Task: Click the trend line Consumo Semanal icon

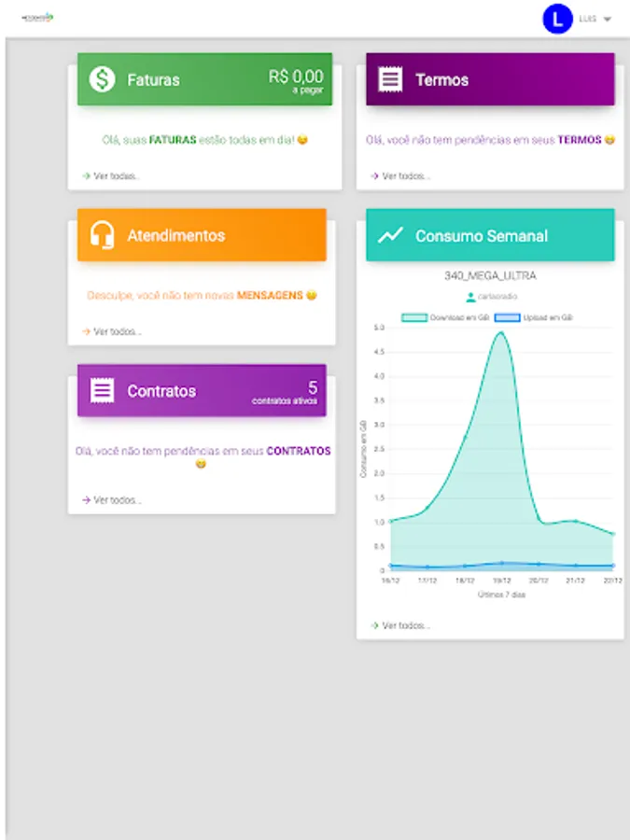Action: pyautogui.click(x=390, y=234)
